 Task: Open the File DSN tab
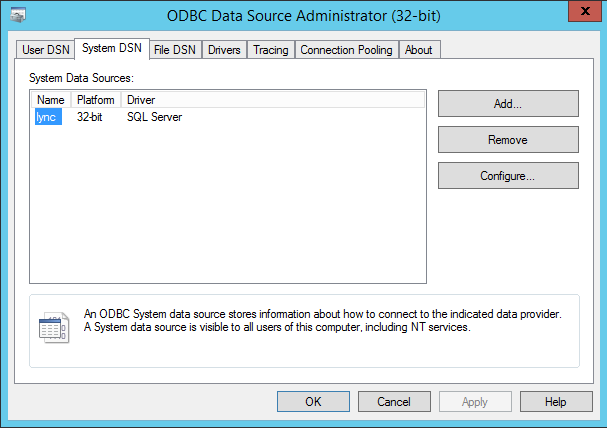(x=175, y=50)
